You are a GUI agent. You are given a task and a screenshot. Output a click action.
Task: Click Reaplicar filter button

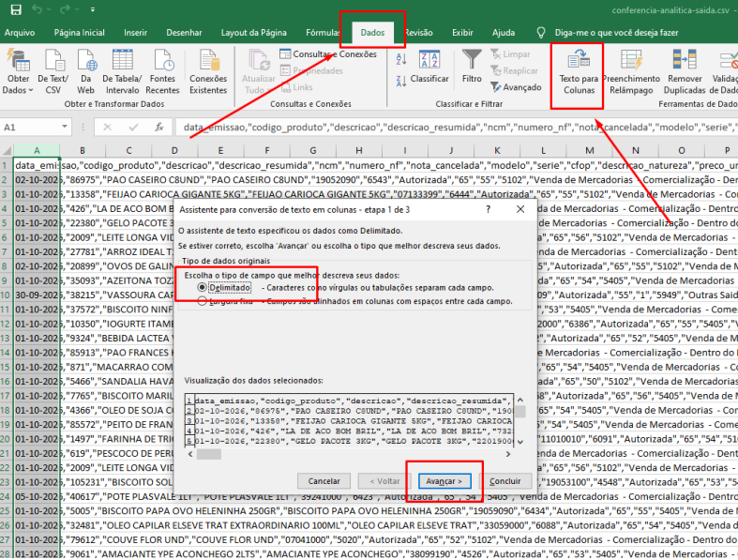coord(514,70)
